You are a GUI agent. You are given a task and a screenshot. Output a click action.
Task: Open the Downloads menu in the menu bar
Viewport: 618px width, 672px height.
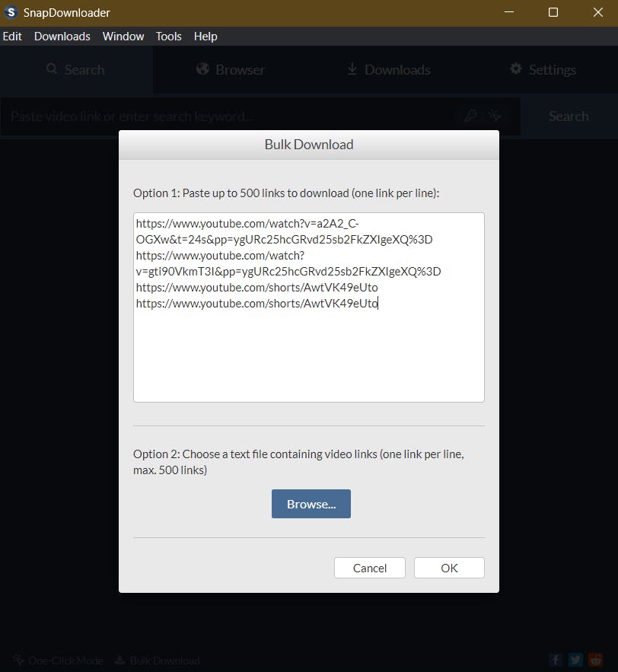(62, 37)
